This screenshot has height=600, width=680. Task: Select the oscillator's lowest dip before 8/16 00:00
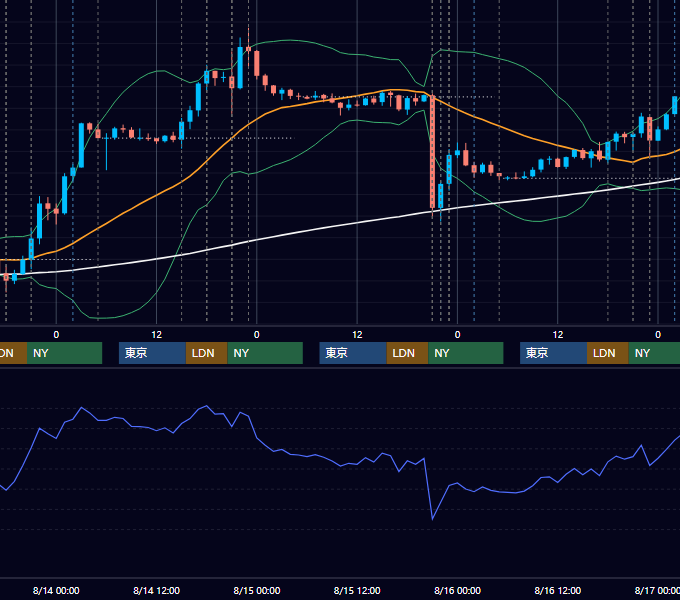432,518
